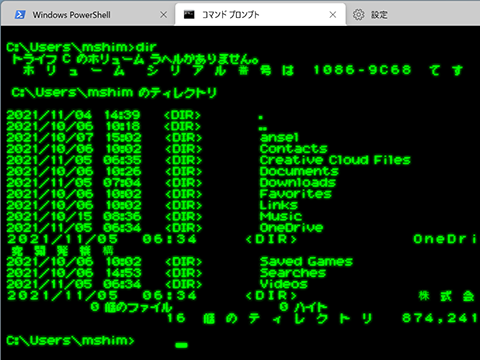Click the 'Downloads' directory name
The height and width of the screenshot is (360, 480).
pyautogui.click(x=298, y=183)
